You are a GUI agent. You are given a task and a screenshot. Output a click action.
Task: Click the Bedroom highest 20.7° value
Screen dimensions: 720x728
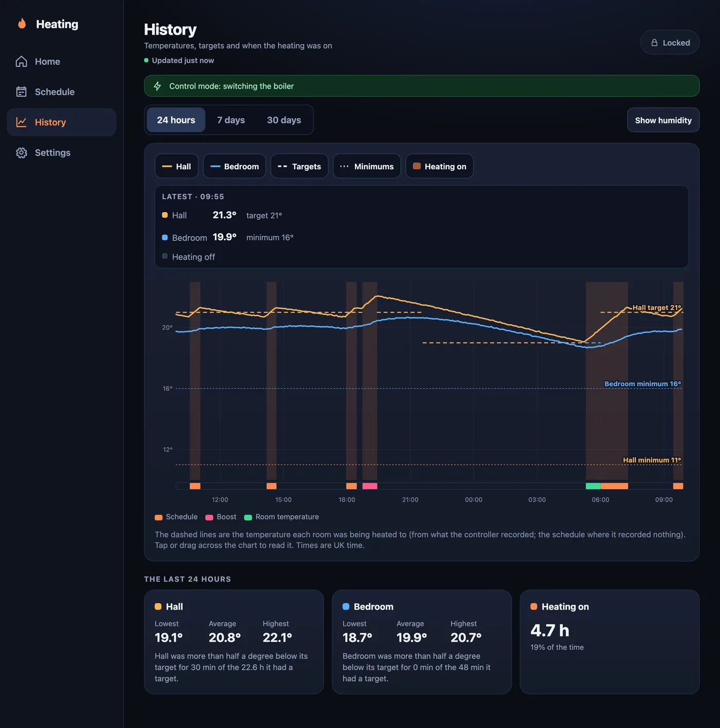pyautogui.click(x=466, y=637)
